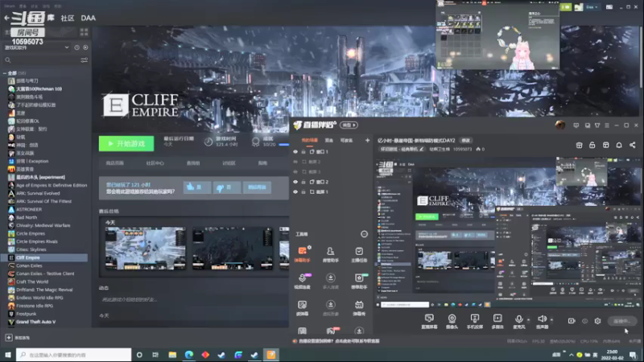The width and height of the screenshot is (644, 362).
Task: Click the Steam library recent clock filter icon
Action: tap(76, 47)
